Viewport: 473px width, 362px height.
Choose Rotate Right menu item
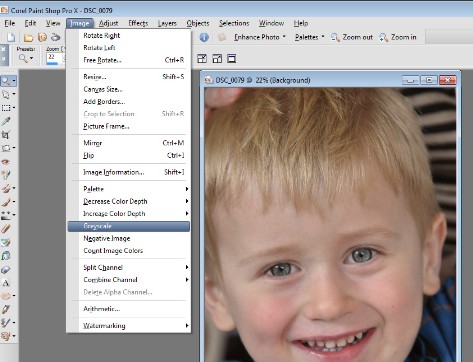[129, 35]
